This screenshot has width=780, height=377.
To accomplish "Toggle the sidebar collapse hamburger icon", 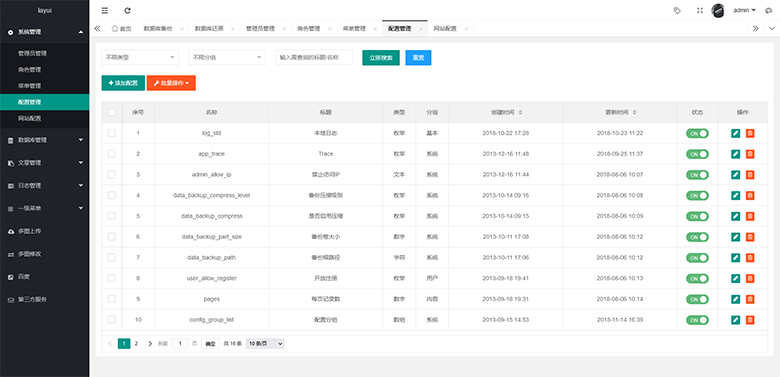I will pos(104,10).
